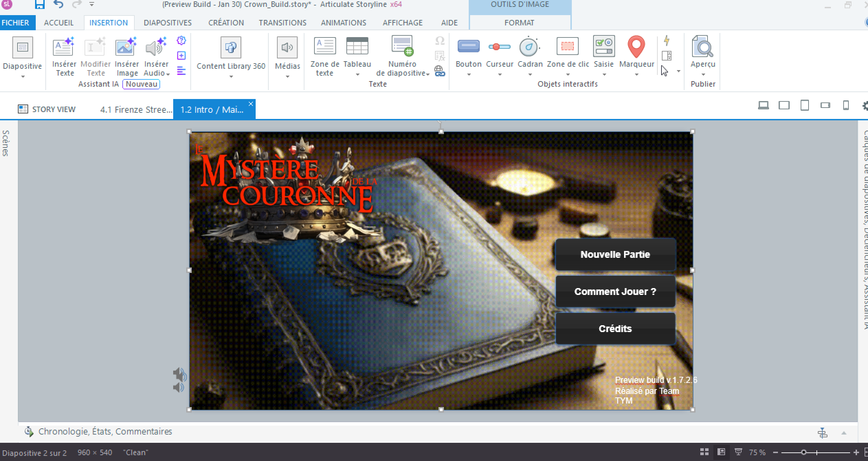Expand the Diapositive dropdown arrow

23,77
